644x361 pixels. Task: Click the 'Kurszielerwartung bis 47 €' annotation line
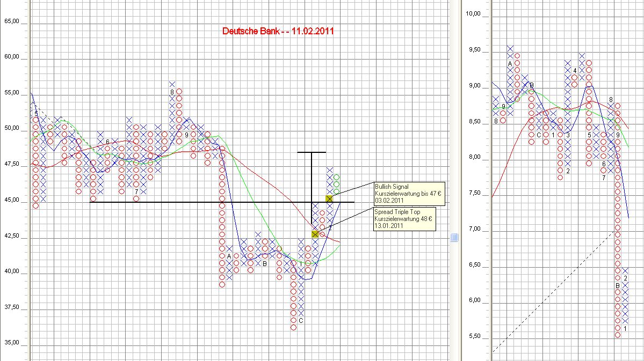[408, 194]
